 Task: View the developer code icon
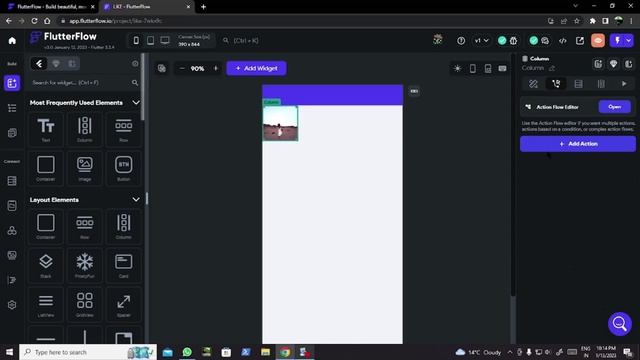(x=562, y=40)
